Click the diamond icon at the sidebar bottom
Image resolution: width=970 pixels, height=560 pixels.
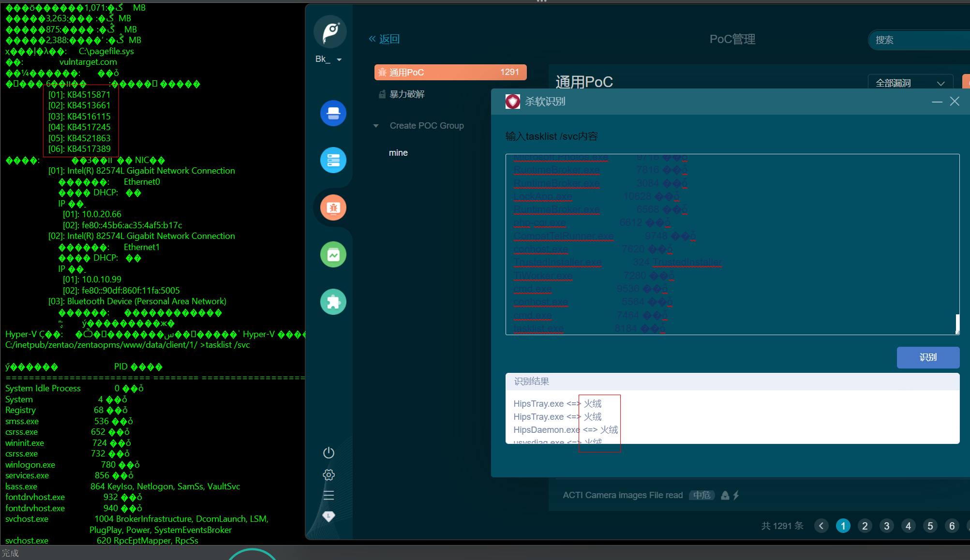pyautogui.click(x=328, y=516)
